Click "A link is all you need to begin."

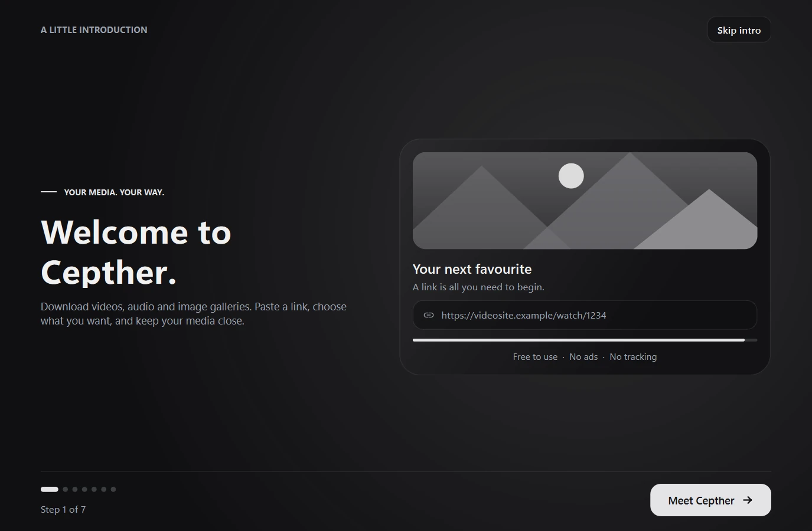click(x=478, y=287)
